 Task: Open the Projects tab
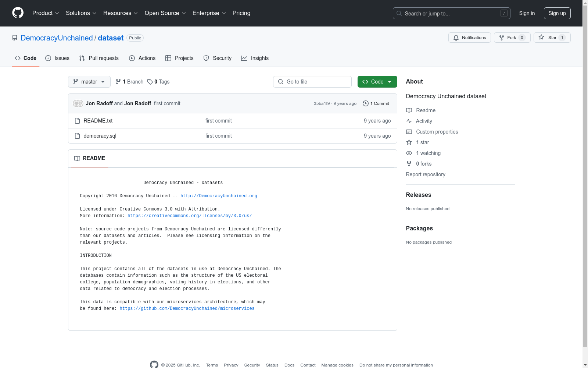click(x=179, y=58)
